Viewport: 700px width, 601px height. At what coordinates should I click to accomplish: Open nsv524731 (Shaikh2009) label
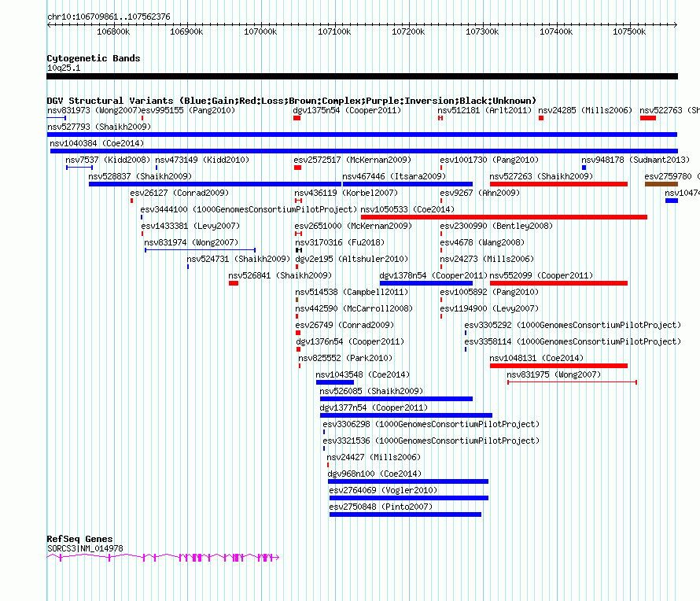[238, 259]
